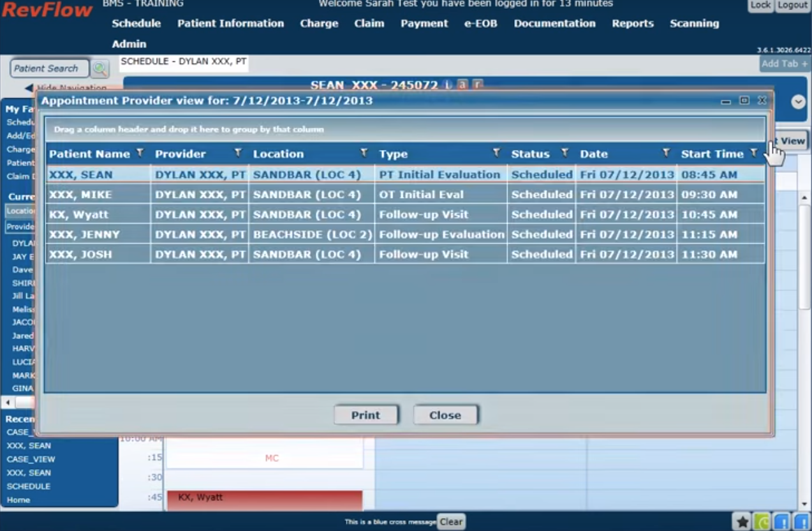Click the KX, Wyatt red schedule appointment
Viewport: 812px width, 531px height.
click(265, 500)
